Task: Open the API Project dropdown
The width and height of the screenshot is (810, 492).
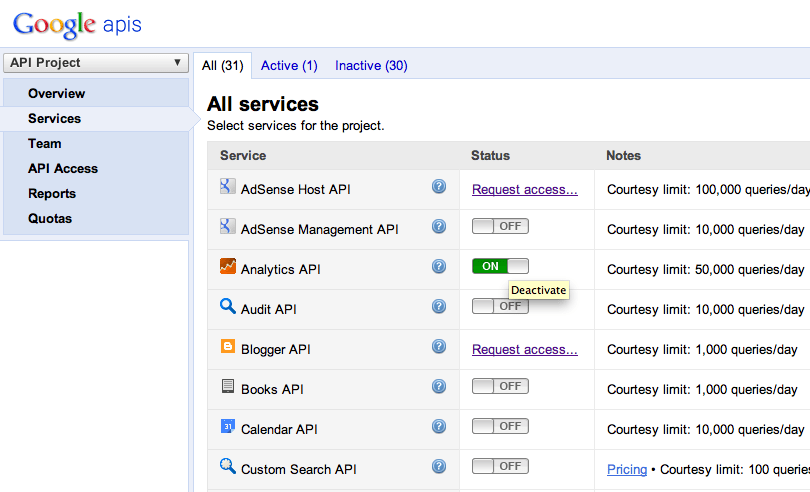Action: pyautogui.click(x=96, y=63)
